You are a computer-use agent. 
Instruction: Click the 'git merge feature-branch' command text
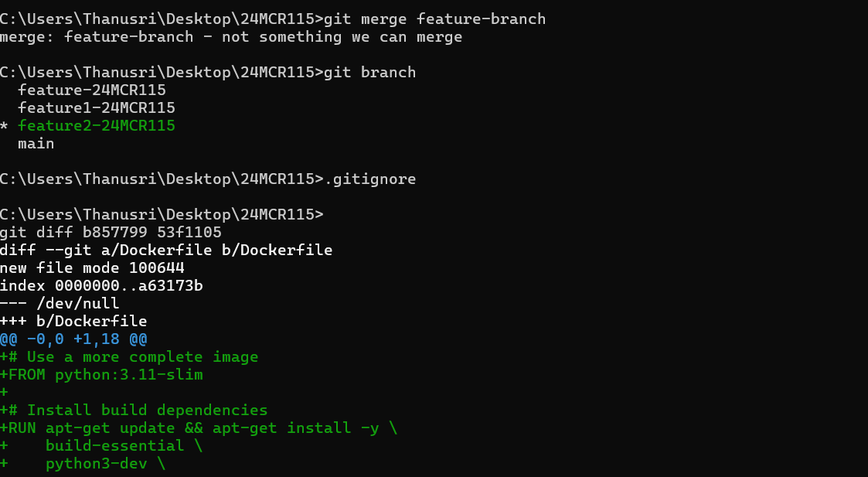pyautogui.click(x=434, y=19)
